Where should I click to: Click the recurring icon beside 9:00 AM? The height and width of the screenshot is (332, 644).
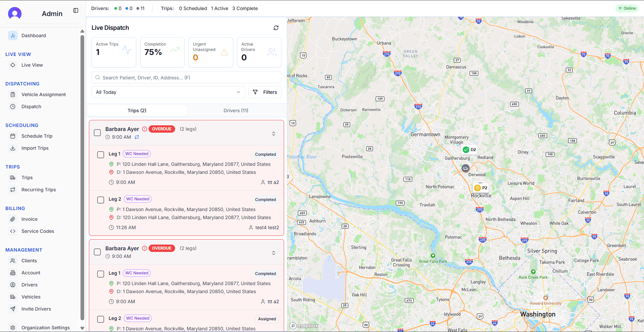[x=137, y=137]
